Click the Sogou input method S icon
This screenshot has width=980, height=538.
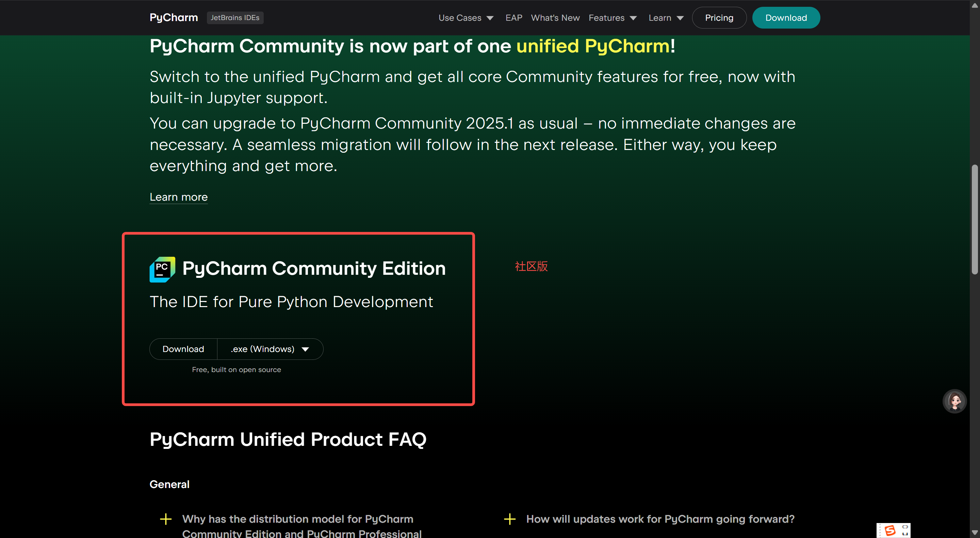point(890,531)
